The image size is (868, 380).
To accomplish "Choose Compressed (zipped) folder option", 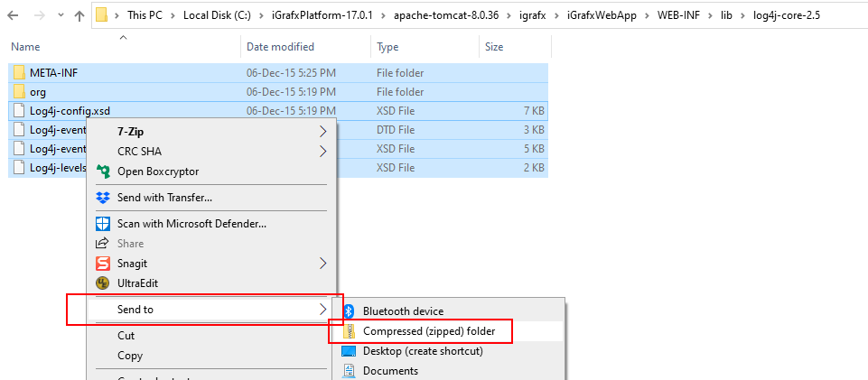I will (429, 331).
